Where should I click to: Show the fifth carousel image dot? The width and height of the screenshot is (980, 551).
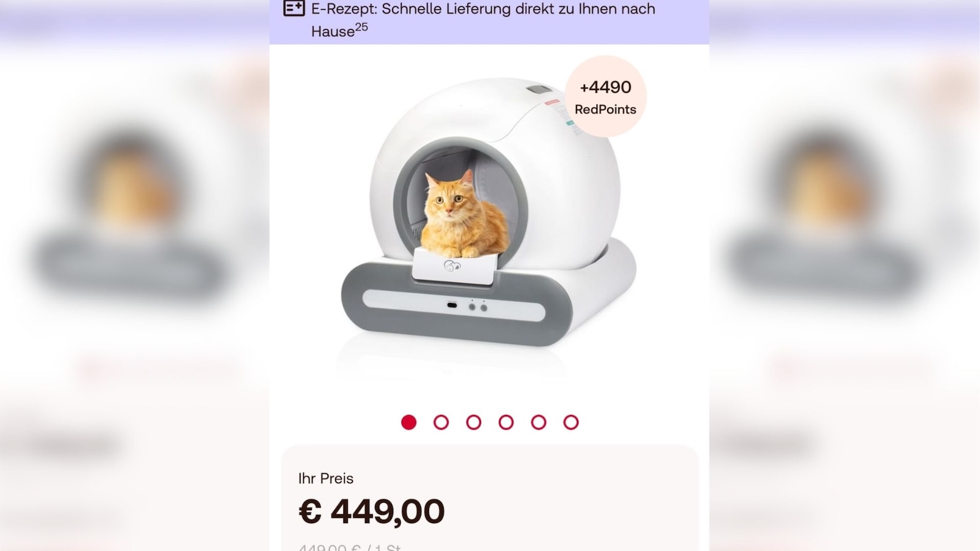point(538,422)
